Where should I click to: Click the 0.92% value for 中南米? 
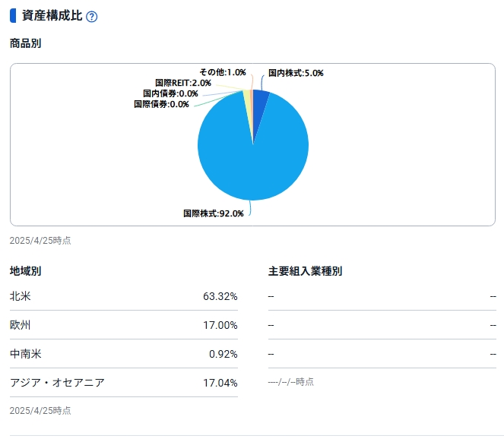(x=223, y=353)
